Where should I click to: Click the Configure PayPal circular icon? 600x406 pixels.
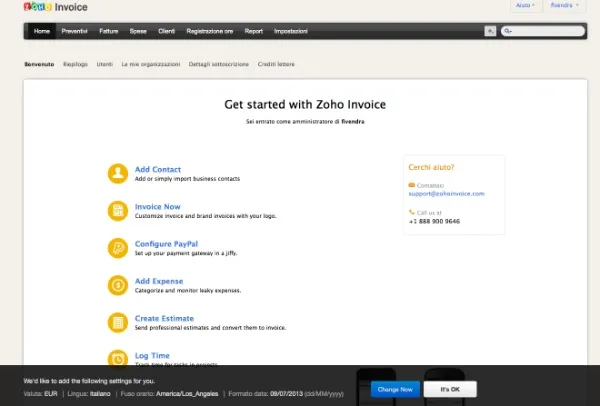(117, 248)
